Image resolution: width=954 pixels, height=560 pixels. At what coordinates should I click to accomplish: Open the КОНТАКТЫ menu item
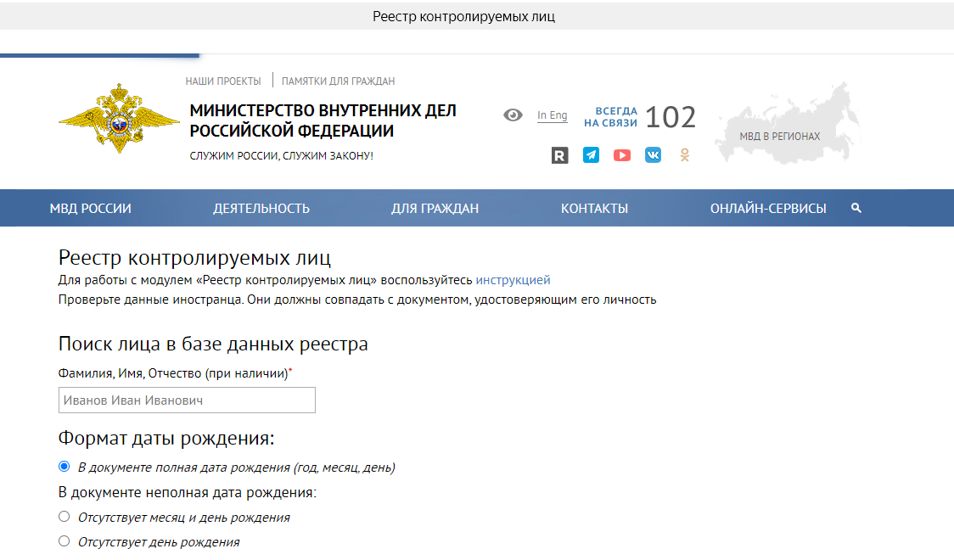594,209
